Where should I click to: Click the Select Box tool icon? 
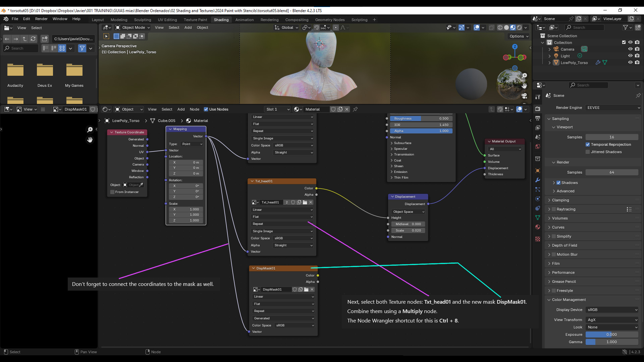106,36
